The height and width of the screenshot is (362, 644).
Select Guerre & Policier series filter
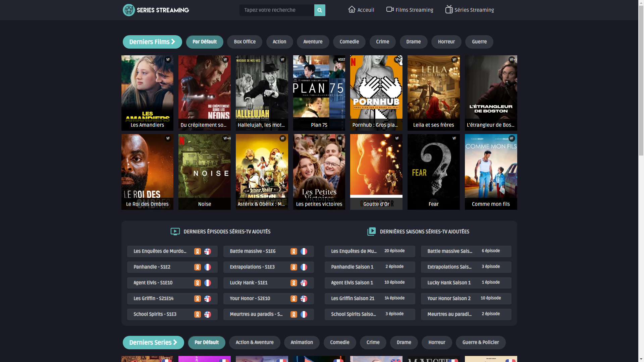pyautogui.click(x=481, y=343)
